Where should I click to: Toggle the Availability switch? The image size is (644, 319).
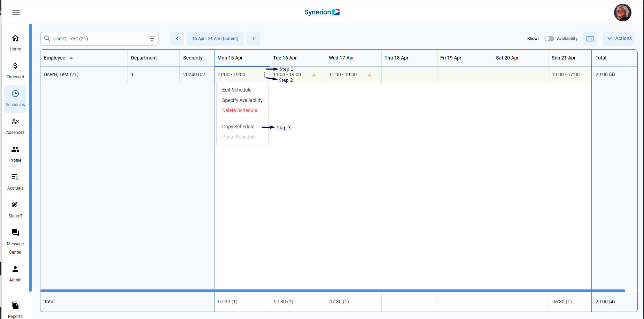pyautogui.click(x=549, y=39)
